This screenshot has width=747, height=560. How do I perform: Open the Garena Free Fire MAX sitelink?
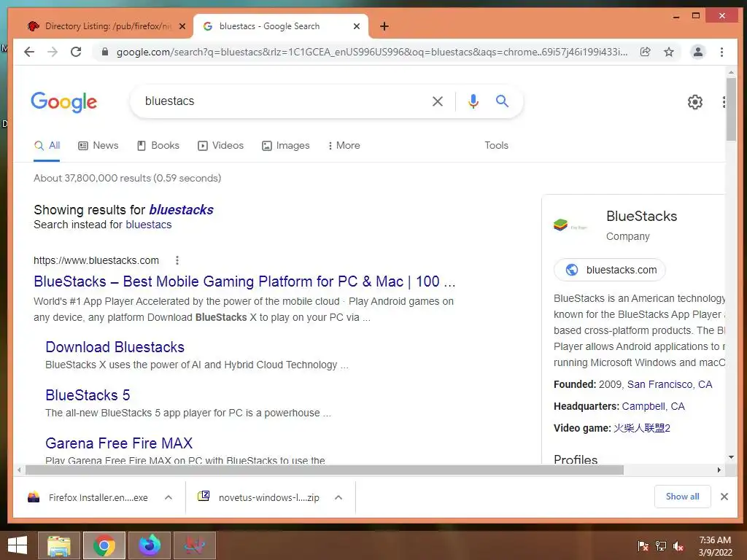(119, 443)
